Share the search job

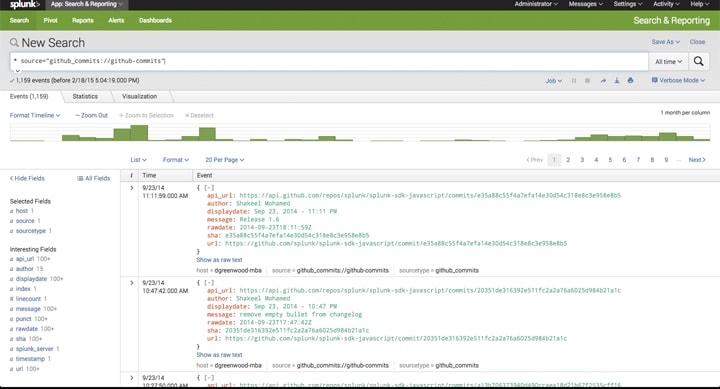tap(603, 80)
